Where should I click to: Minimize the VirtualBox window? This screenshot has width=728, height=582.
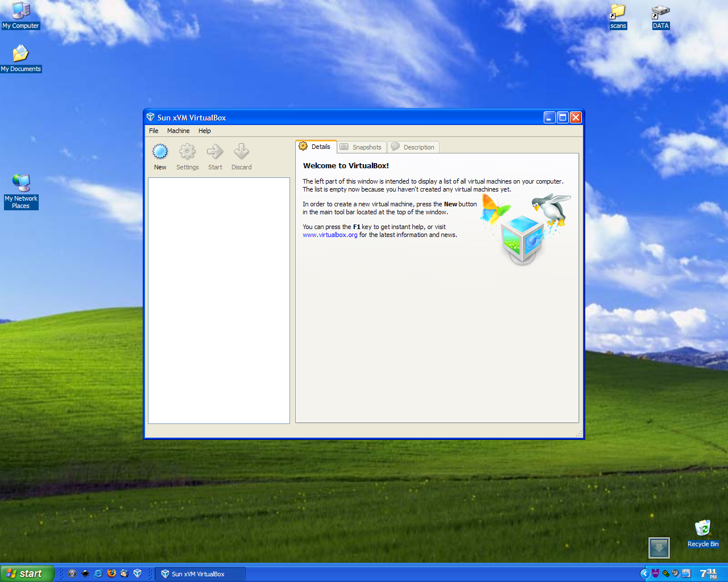549,117
